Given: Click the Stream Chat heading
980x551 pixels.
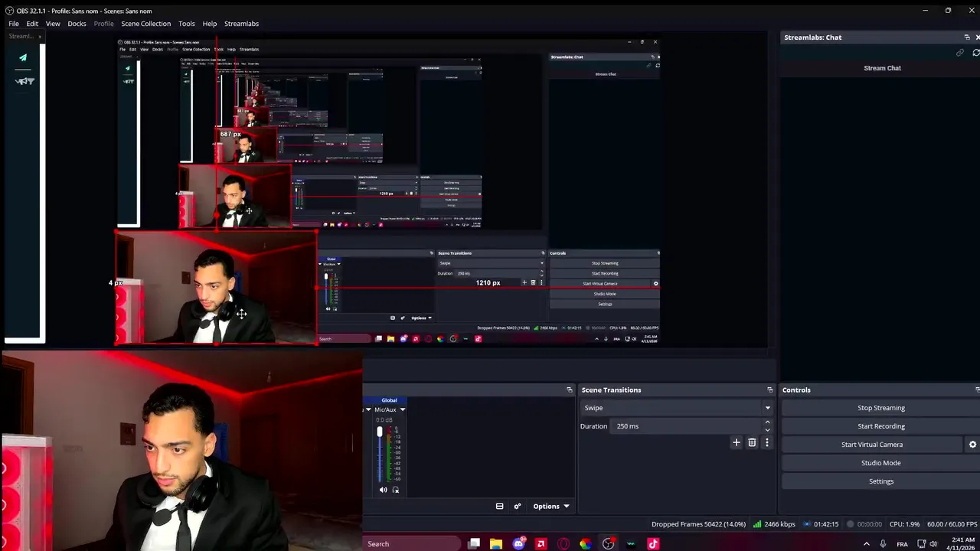Looking at the screenshot, I should click(x=882, y=68).
